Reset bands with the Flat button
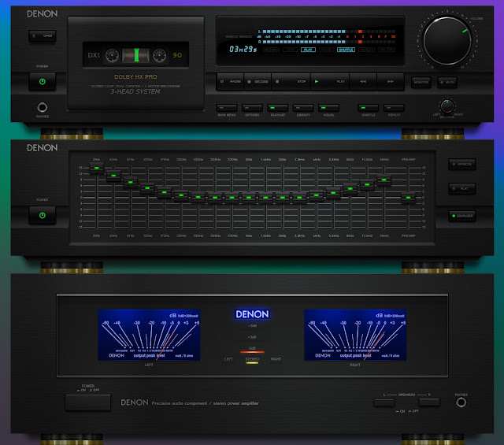504x445 pixels. coord(462,188)
